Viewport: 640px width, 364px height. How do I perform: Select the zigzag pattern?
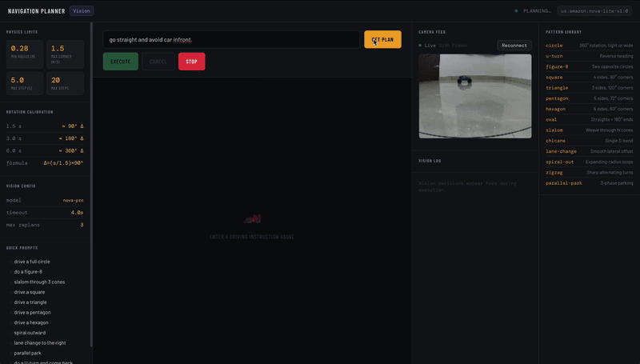(x=590, y=173)
